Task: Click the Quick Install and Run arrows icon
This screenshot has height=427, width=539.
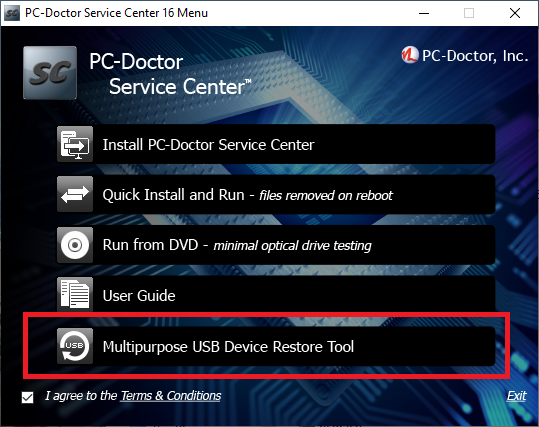Action: coord(75,195)
